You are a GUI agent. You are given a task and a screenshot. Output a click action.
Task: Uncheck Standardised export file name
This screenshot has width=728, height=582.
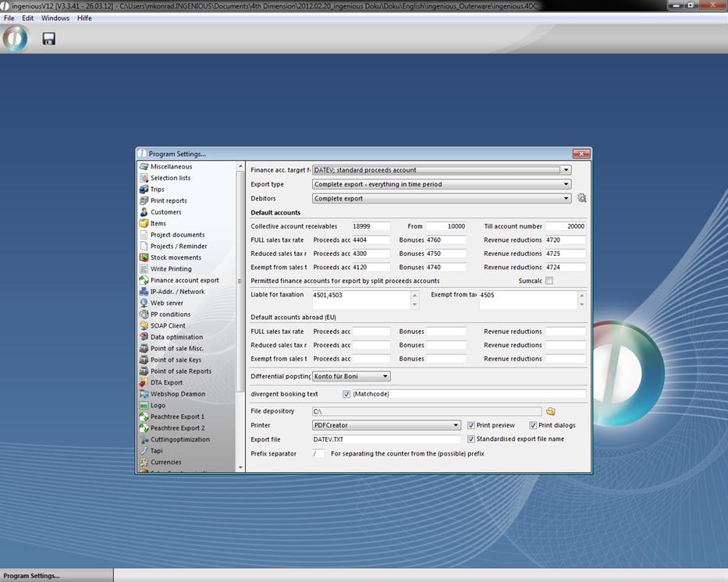click(x=471, y=439)
